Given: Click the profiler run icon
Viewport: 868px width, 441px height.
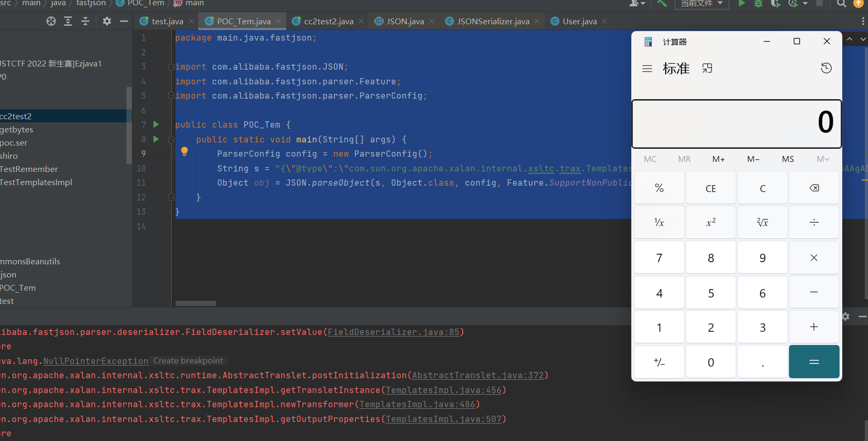Looking at the screenshot, I should coord(793,3).
